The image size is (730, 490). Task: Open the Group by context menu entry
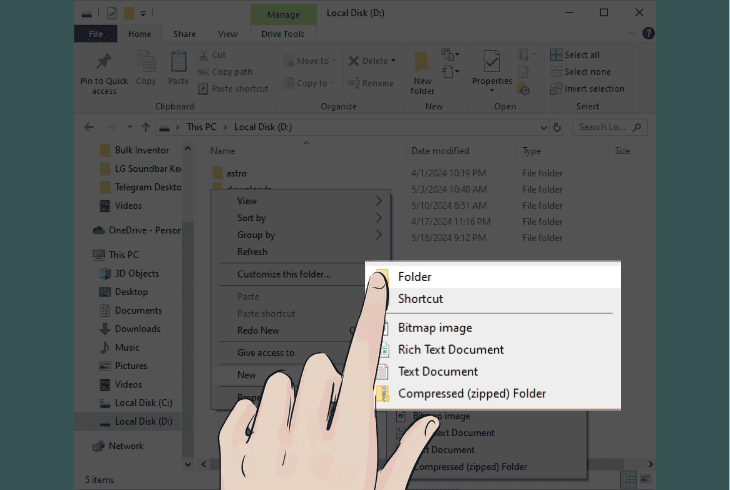pyautogui.click(x=301, y=235)
